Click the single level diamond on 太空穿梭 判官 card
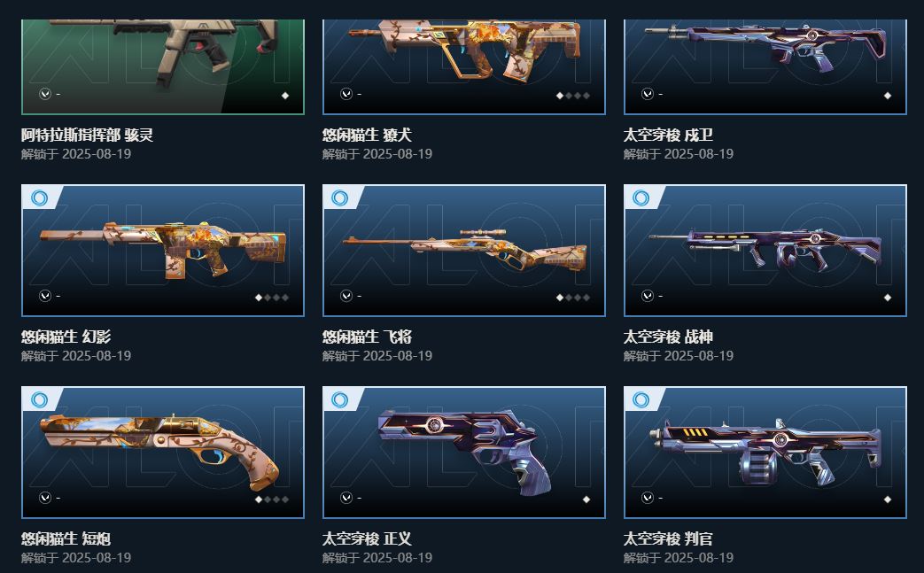Screen dimensions: 924x573 [x=888, y=499]
